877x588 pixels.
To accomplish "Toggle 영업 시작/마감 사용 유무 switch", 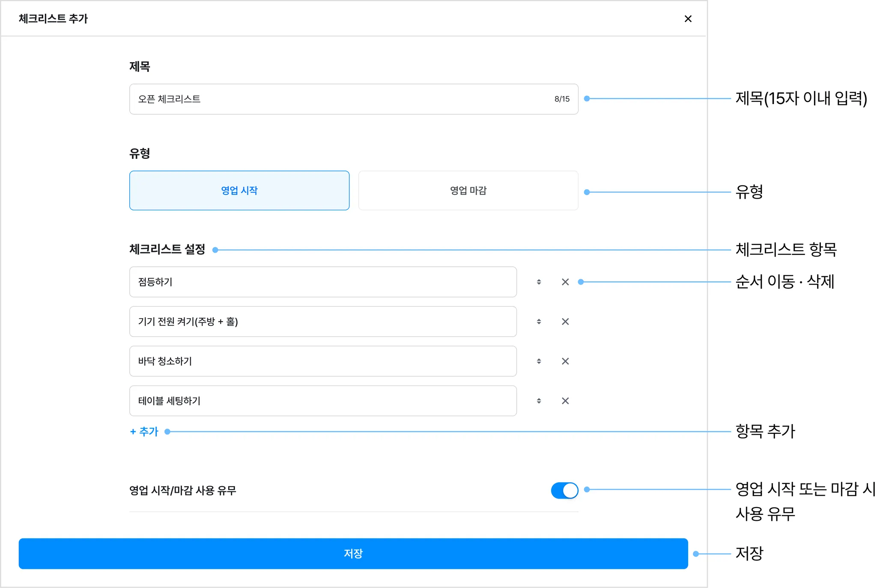I will click(564, 490).
